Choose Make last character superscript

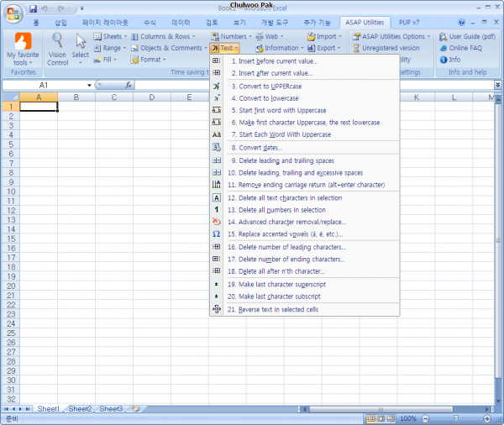click(x=305, y=284)
